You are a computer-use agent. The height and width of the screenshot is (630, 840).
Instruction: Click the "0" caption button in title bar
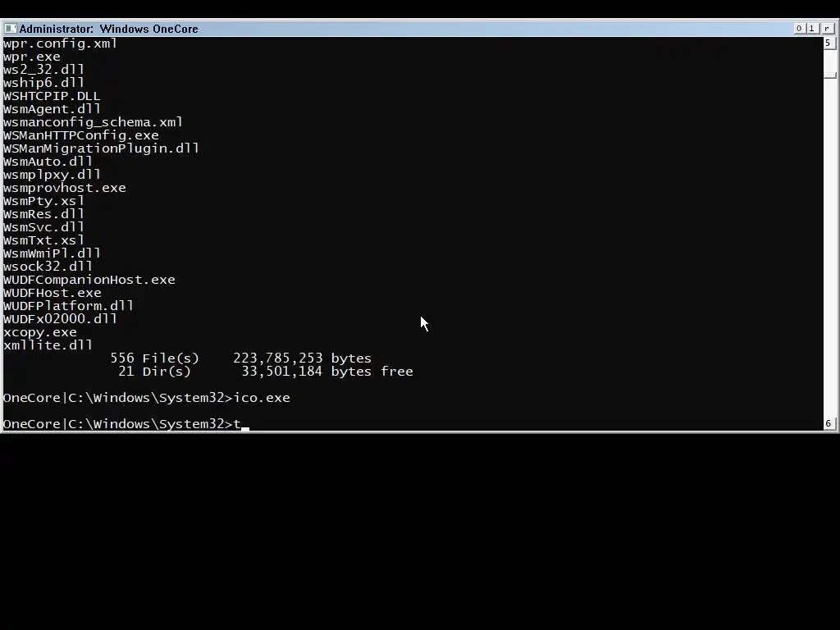tap(799, 29)
